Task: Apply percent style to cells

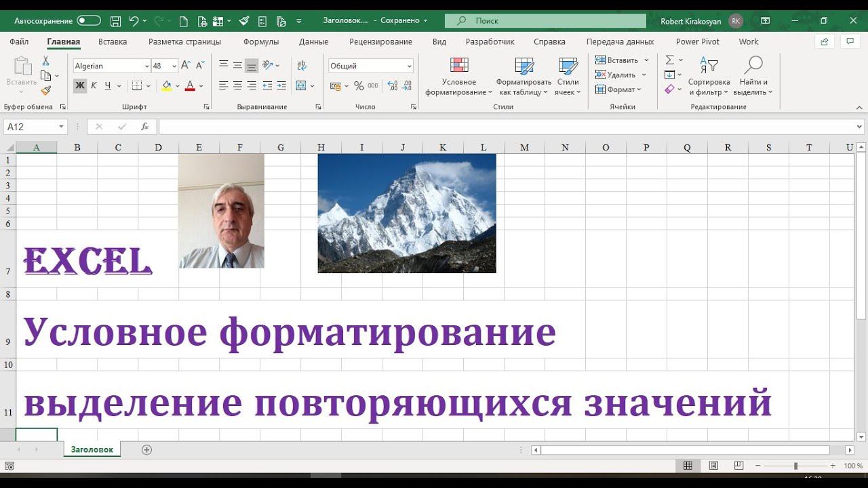Action: coord(359,86)
